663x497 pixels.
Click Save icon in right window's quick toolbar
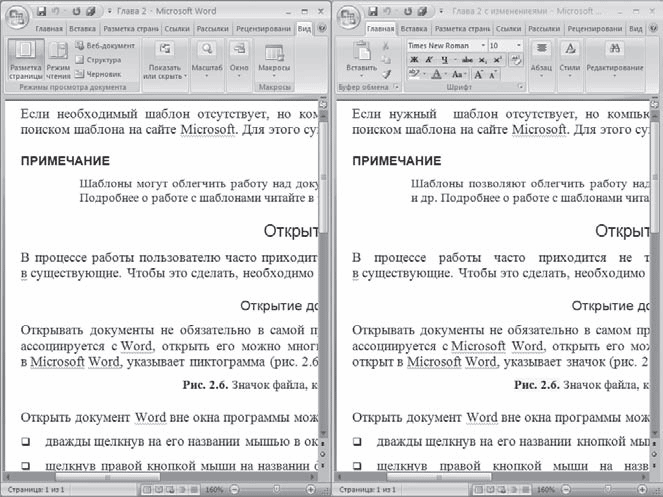pos(373,11)
